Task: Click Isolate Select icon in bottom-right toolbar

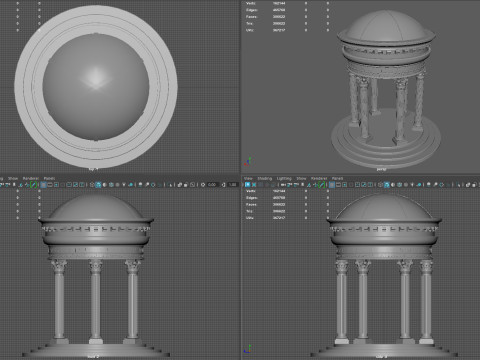Action: pyautogui.click(x=459, y=185)
